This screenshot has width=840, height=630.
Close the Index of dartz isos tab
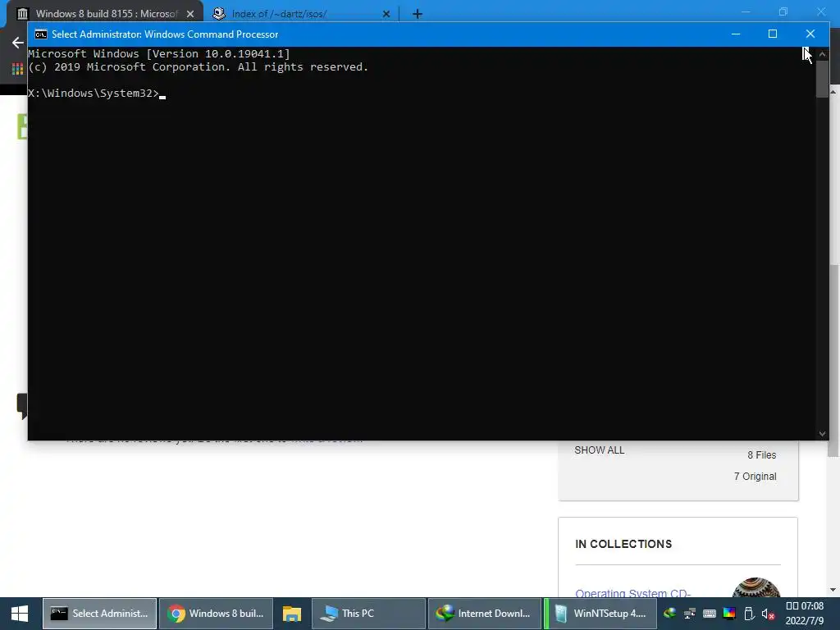(x=386, y=14)
